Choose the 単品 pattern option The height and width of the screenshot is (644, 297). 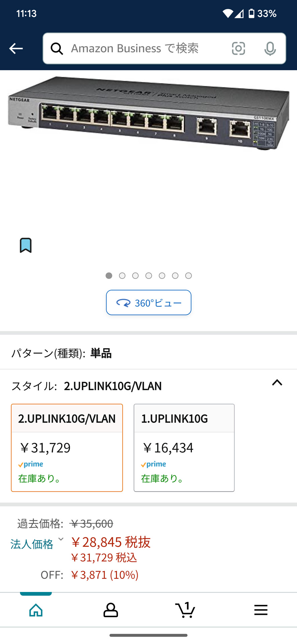[101, 353]
